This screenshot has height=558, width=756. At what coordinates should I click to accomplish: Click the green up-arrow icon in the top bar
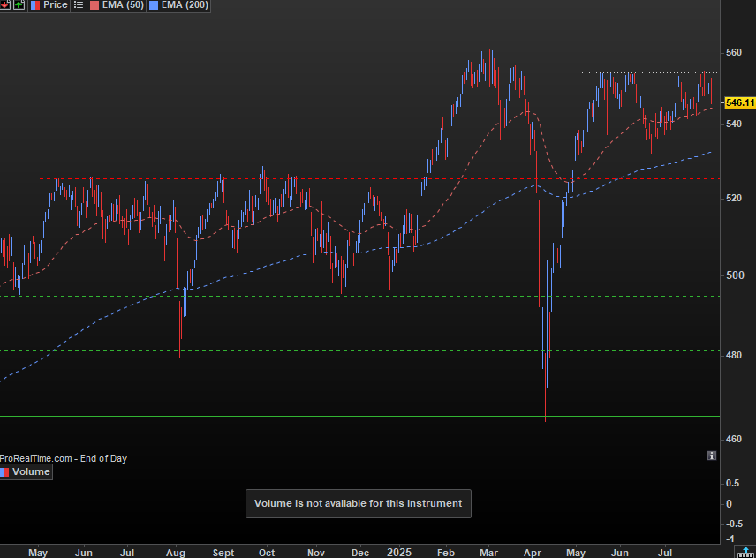[x=19, y=4]
